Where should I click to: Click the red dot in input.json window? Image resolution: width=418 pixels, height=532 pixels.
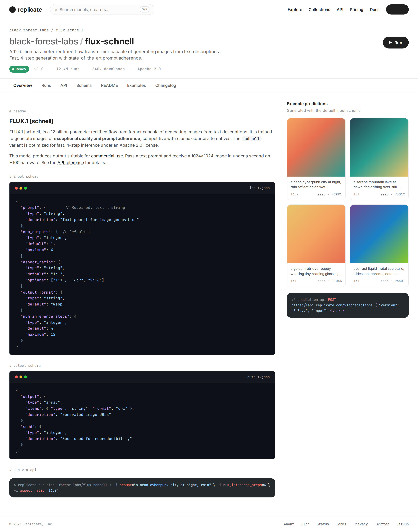16,188
